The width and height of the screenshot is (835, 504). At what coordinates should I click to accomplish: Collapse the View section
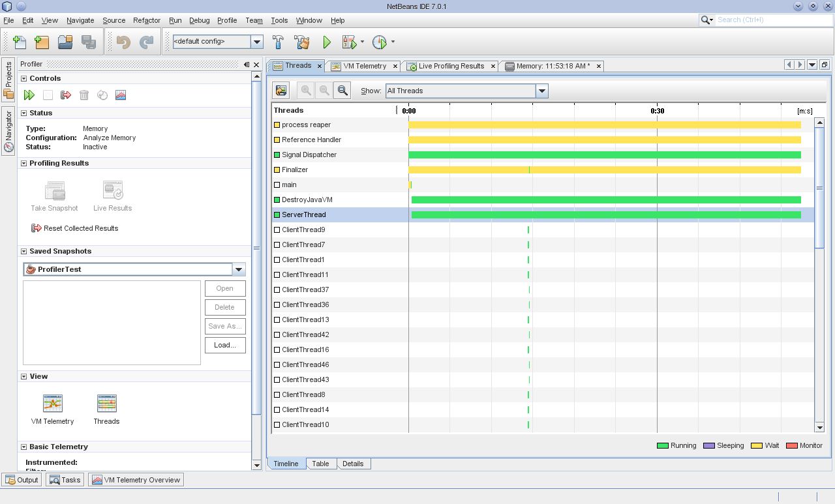tap(24, 376)
